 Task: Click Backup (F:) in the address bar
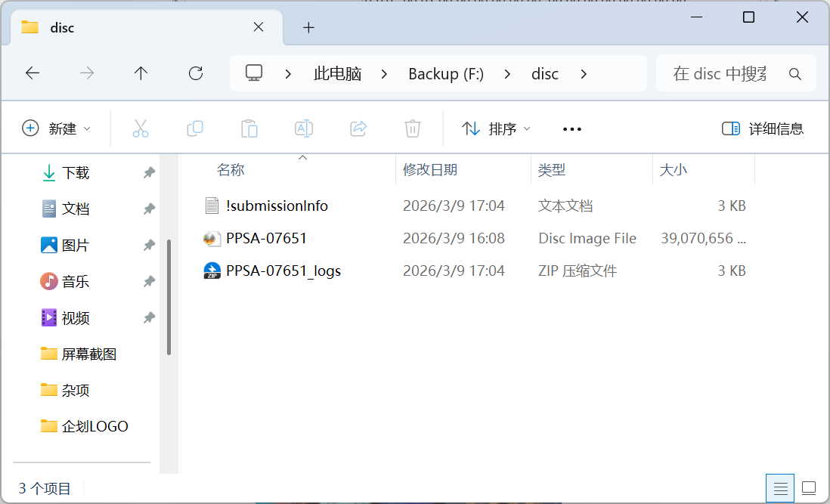pyautogui.click(x=446, y=73)
